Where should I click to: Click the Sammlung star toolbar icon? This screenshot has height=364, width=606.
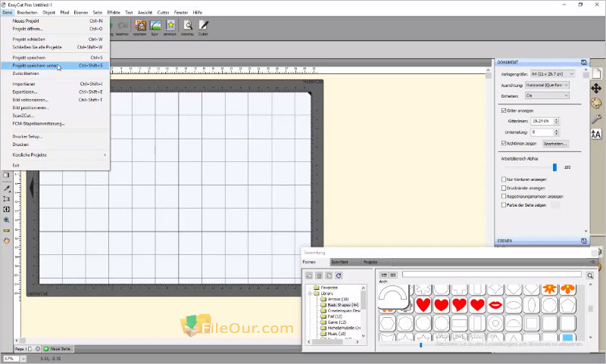(x=170, y=26)
